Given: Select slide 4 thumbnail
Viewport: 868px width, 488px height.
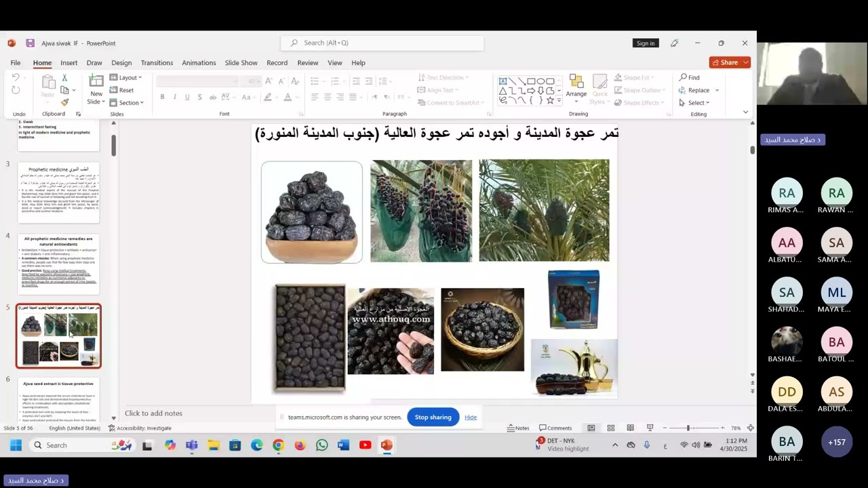Looking at the screenshot, I should point(58,264).
